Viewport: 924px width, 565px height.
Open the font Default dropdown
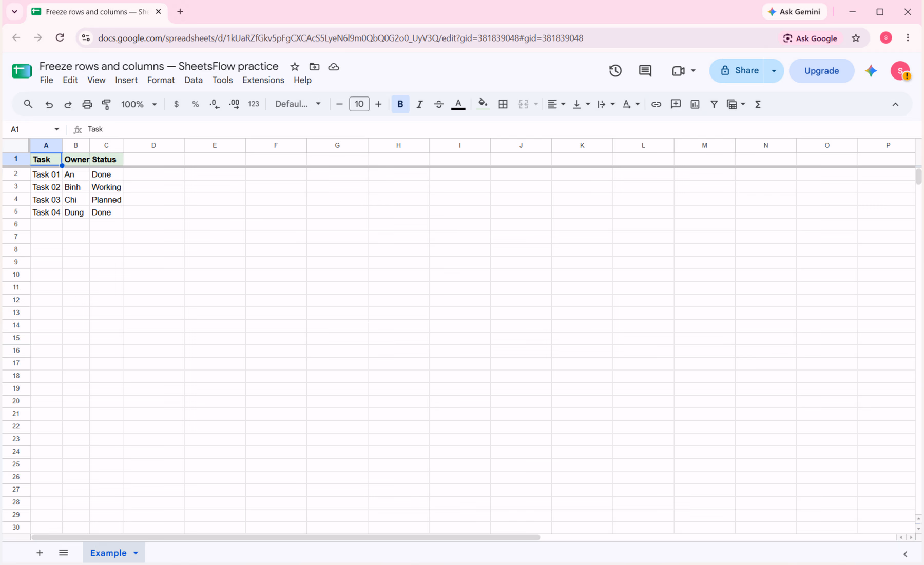[x=298, y=104]
